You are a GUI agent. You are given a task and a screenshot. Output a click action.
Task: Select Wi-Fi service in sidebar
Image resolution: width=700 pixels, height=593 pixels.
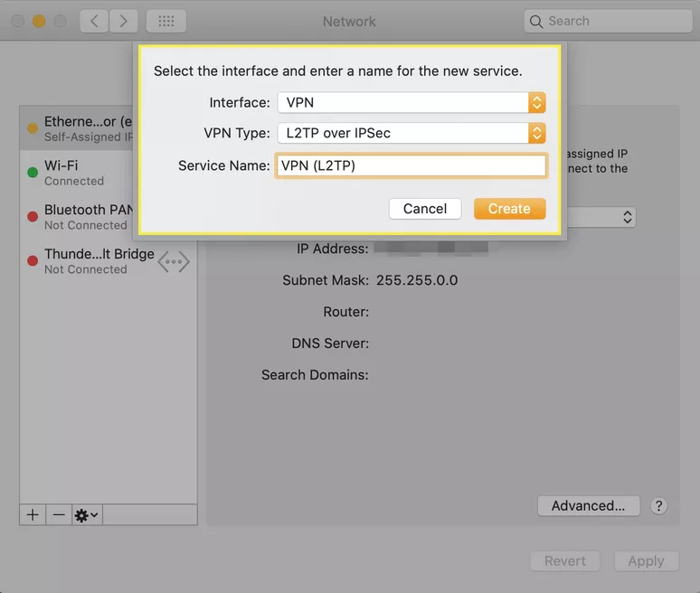[76, 173]
